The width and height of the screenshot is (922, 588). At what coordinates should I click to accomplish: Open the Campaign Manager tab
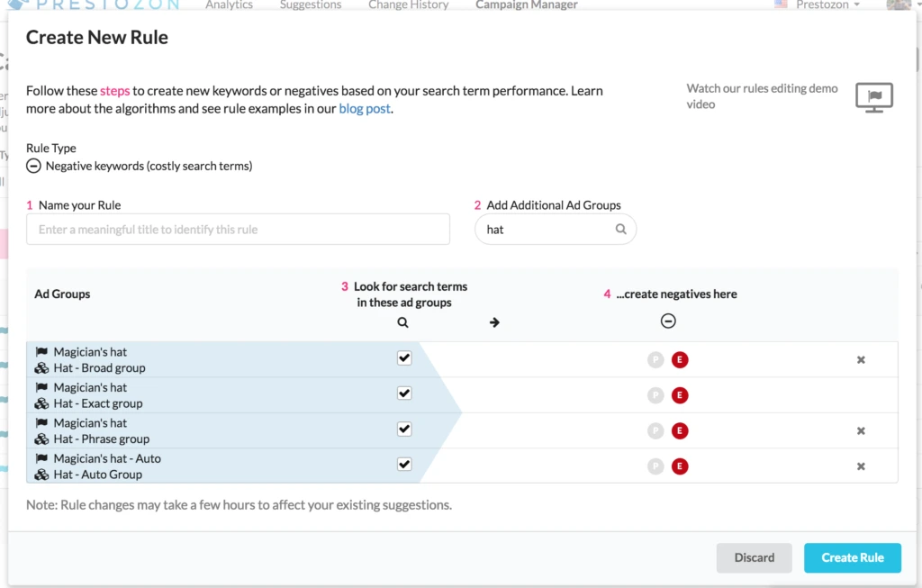[x=526, y=5]
